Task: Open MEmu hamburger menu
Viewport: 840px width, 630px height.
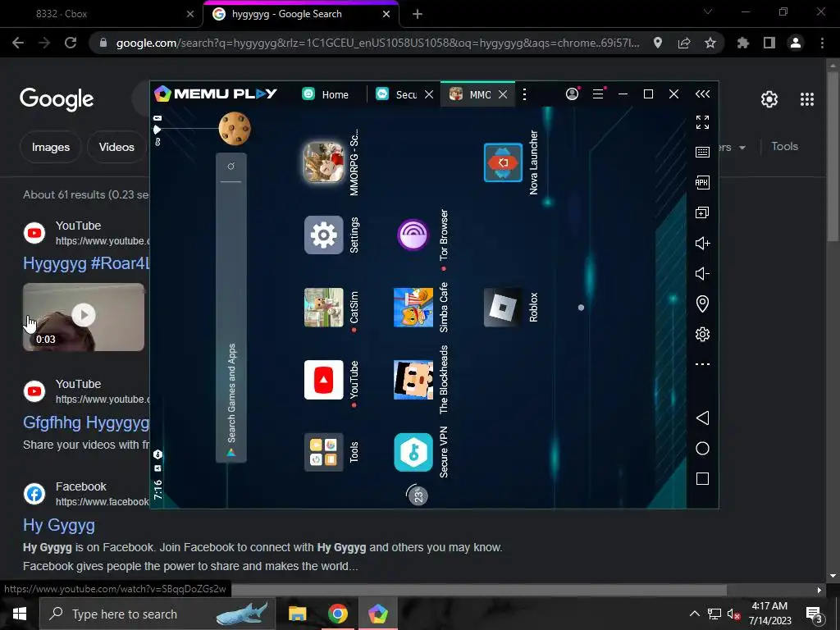Action: (598, 94)
